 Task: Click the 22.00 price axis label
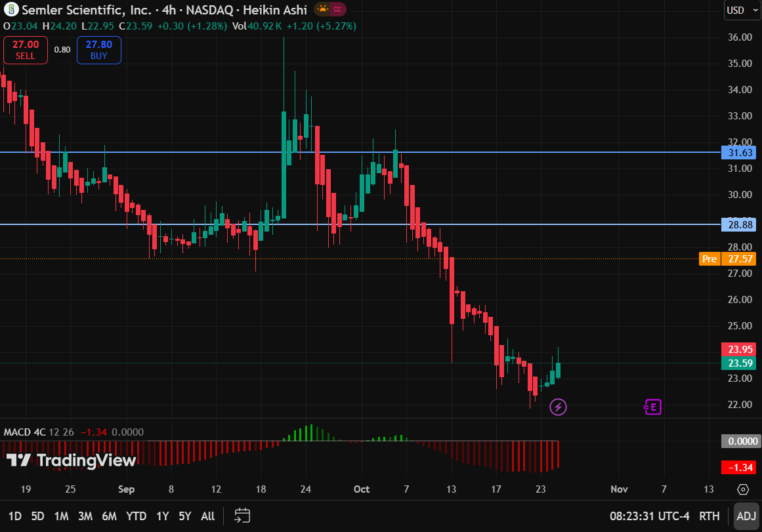point(740,405)
